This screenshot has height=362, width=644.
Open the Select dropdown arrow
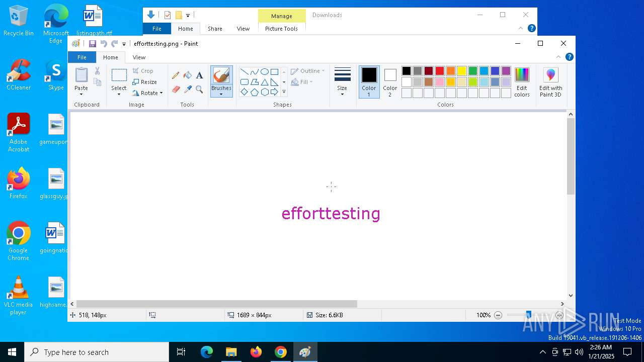[119, 94]
